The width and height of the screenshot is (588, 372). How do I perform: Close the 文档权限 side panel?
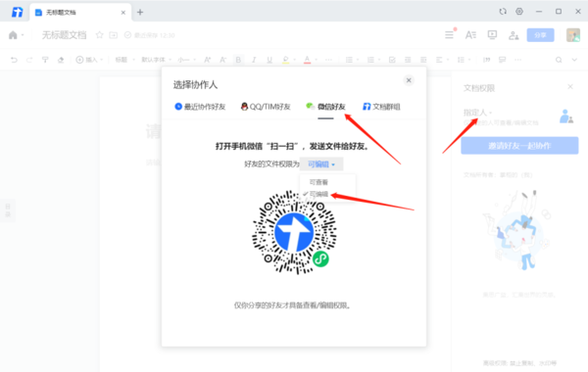[x=570, y=87]
